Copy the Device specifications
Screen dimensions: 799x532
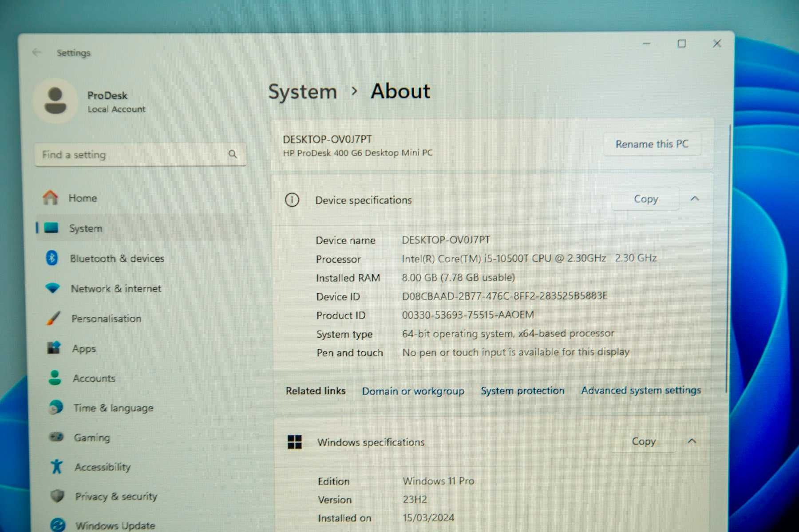click(645, 199)
